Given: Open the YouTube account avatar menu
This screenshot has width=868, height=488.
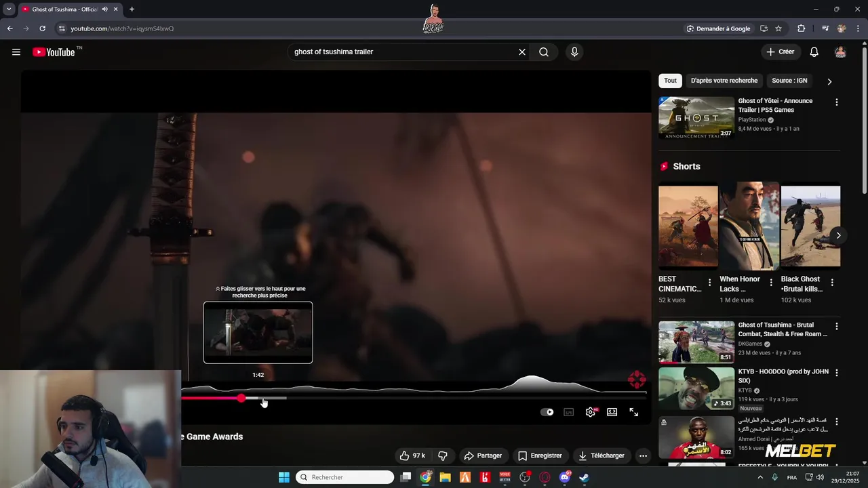Looking at the screenshot, I should tap(840, 52).
